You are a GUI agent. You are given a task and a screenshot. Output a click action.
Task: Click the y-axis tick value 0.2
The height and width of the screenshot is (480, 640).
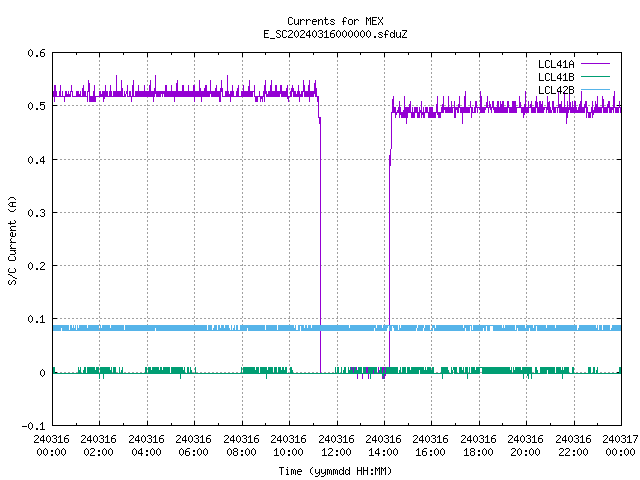(37, 266)
